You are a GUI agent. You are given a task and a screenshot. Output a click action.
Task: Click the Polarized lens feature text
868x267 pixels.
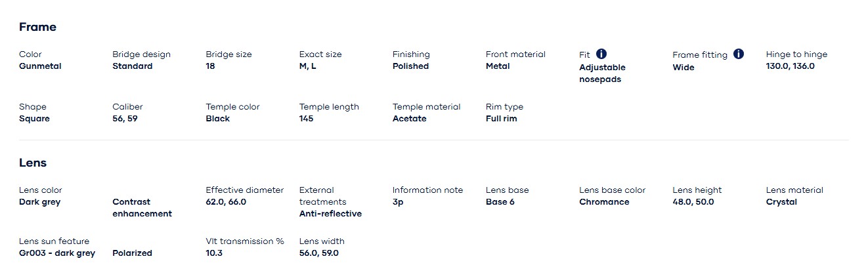132,253
